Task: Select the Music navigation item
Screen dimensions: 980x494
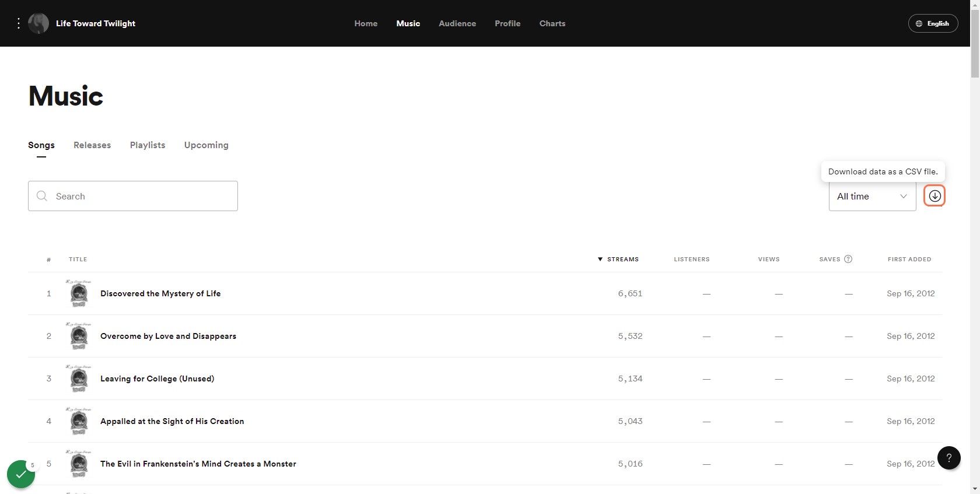Action: (x=408, y=23)
